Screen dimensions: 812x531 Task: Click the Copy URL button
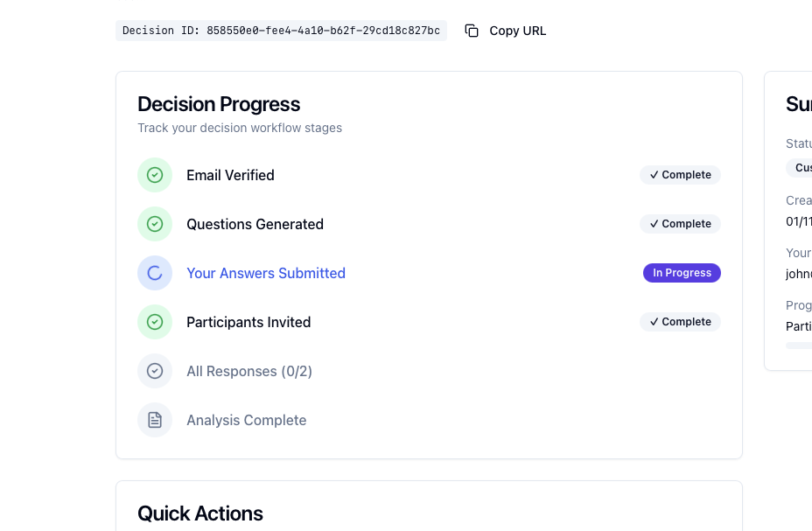[x=504, y=30]
